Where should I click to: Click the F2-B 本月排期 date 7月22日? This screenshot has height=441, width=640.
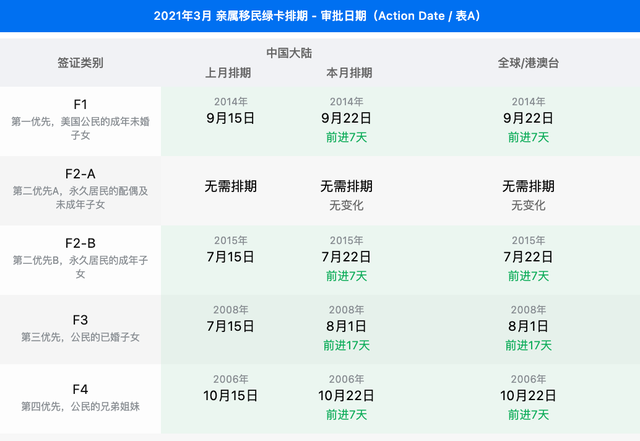(346, 257)
